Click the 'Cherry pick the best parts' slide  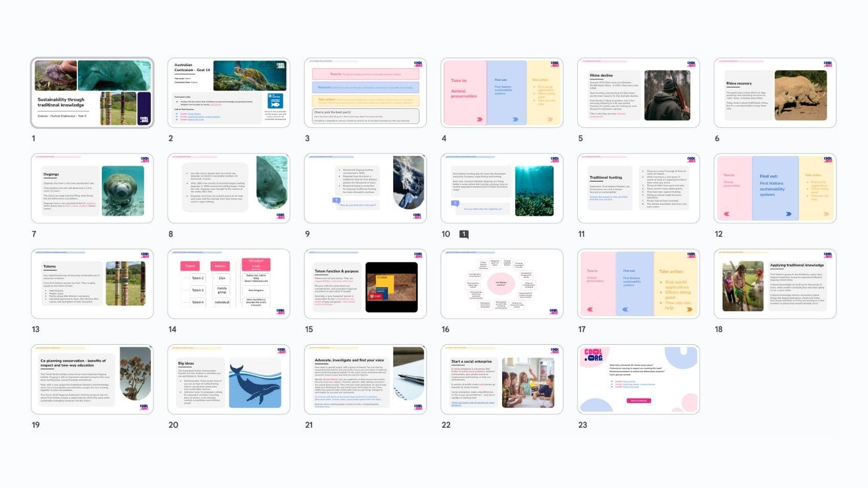(x=365, y=93)
